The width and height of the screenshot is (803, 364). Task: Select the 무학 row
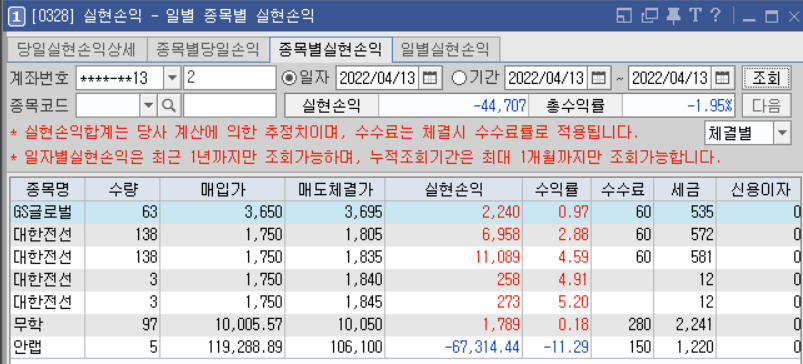[406, 325]
